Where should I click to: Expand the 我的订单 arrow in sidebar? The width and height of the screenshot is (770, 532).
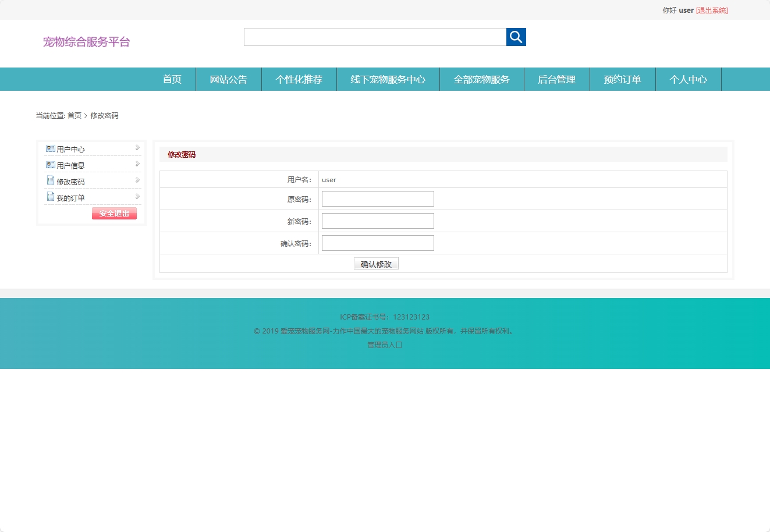[x=137, y=197]
